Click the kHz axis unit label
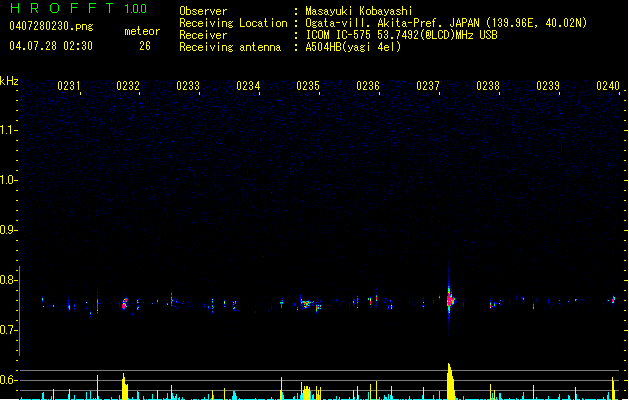 pos(9,81)
